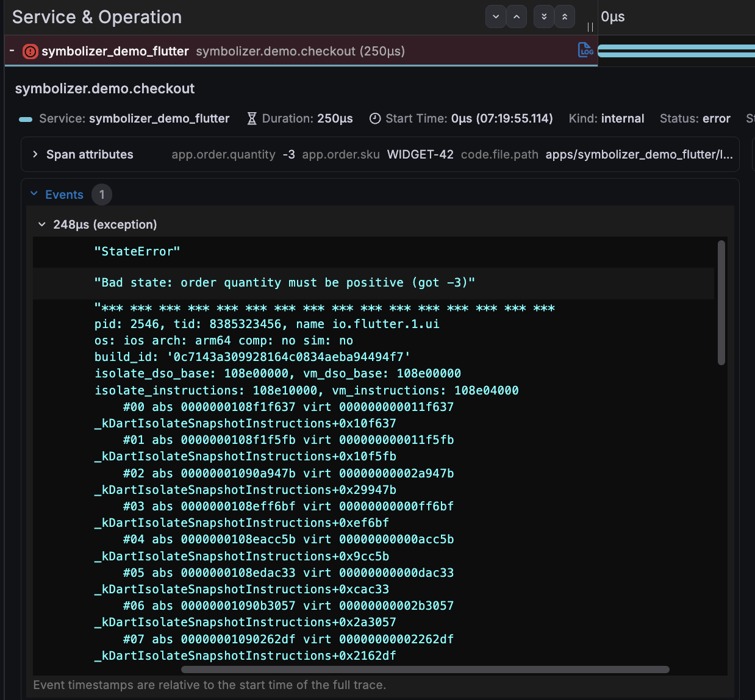755x700 pixels.
Task: Click _kDartIsolateSnapshotInstructions+0x29947b line
Action: (245, 490)
